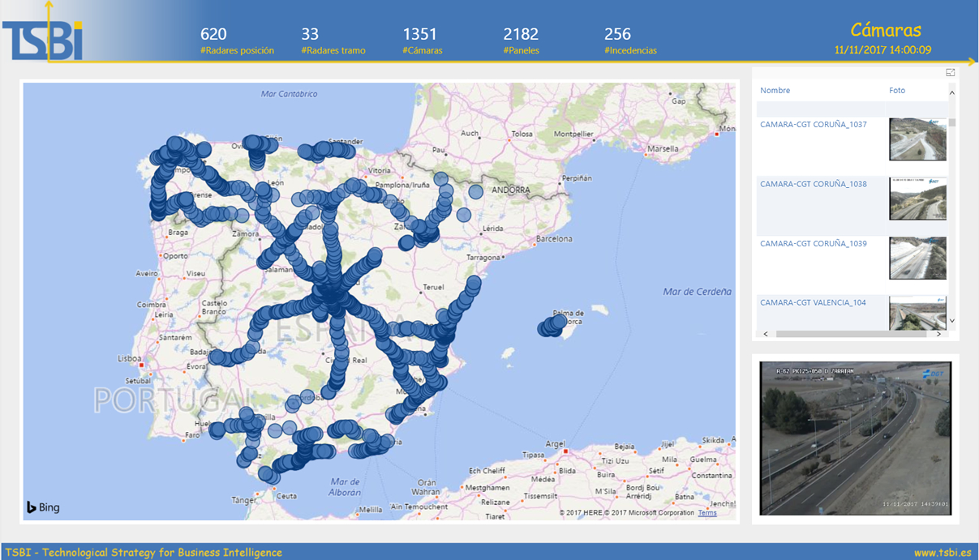Click the right arrow of horizontal scrollbar
This screenshot has height=560, width=979.
click(939, 334)
